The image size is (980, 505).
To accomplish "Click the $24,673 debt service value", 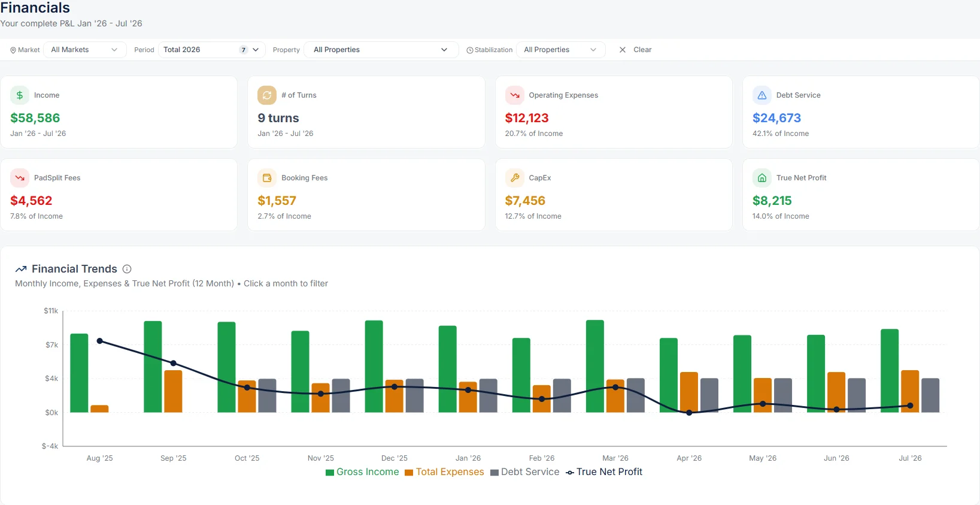I will pyautogui.click(x=776, y=118).
